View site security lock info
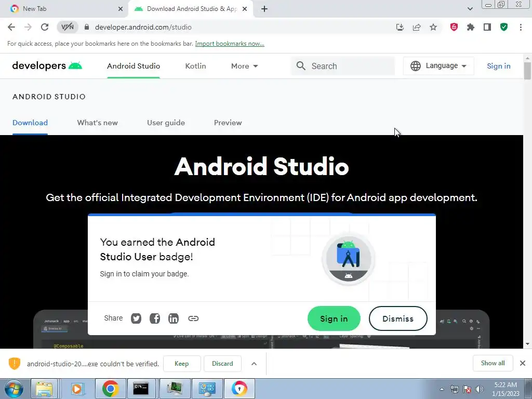The image size is (532, 399). tap(87, 27)
